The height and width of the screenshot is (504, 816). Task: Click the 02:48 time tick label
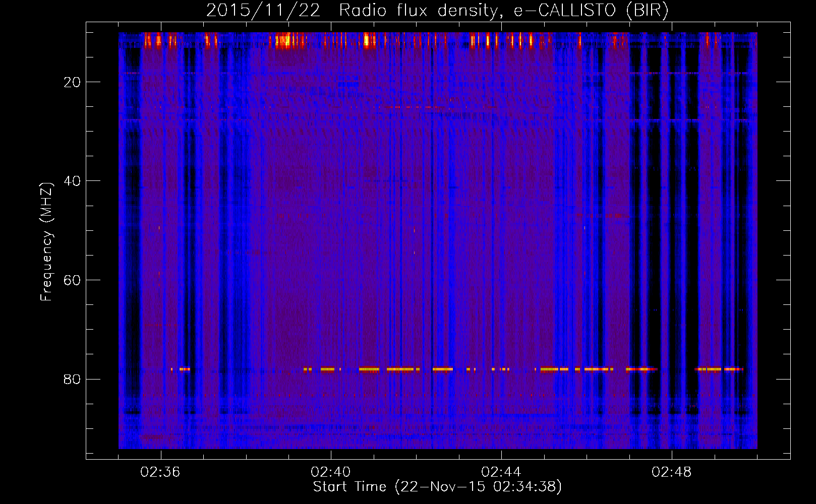click(672, 472)
